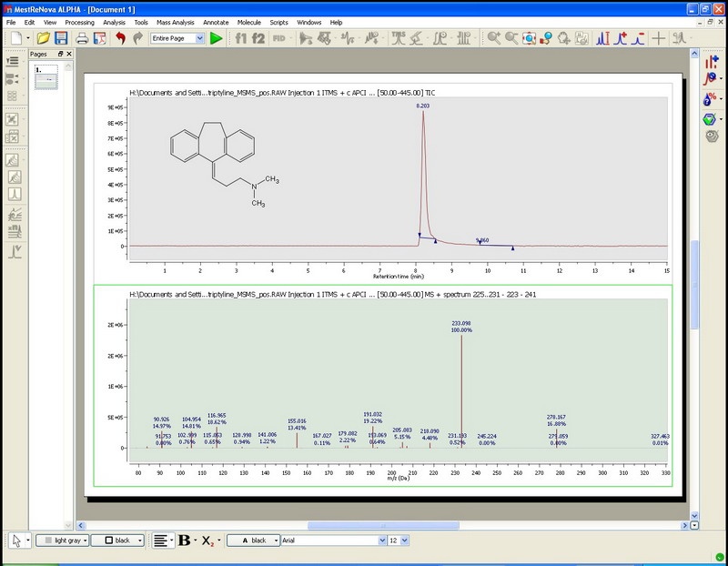Undo the last action with the red arrow

(x=119, y=38)
